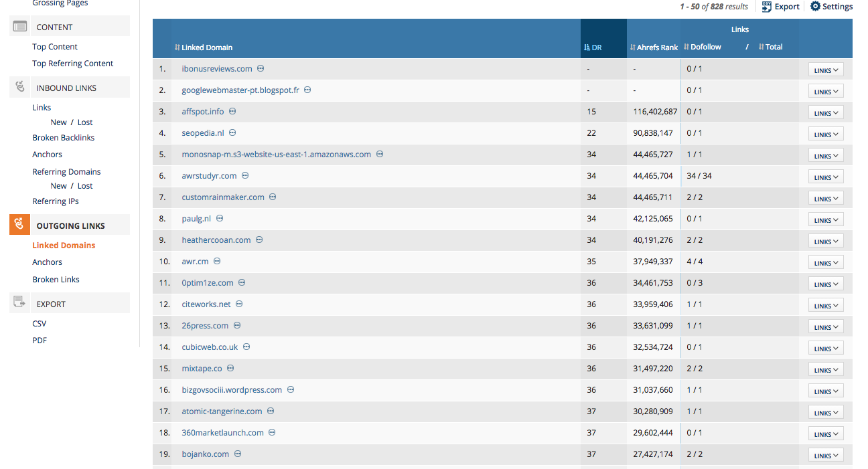Click the INBOUND LINKS fingerprint icon

coord(19,86)
